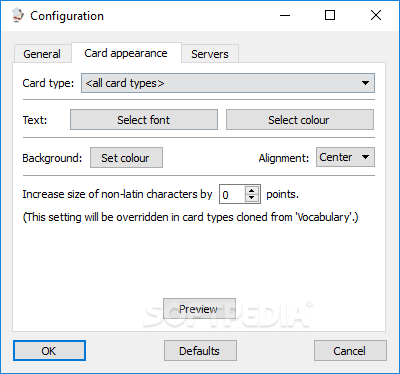
Task: Cancel the Configuration dialog
Action: click(x=350, y=351)
